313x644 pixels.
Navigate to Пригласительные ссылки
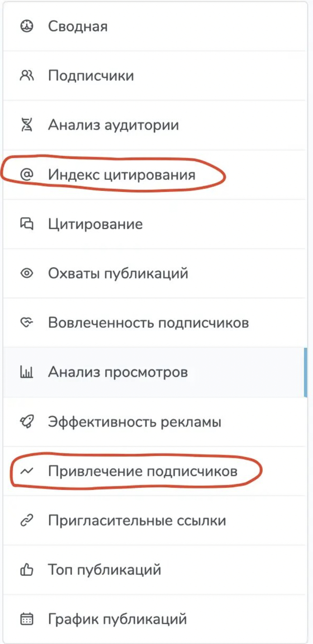[137, 521]
